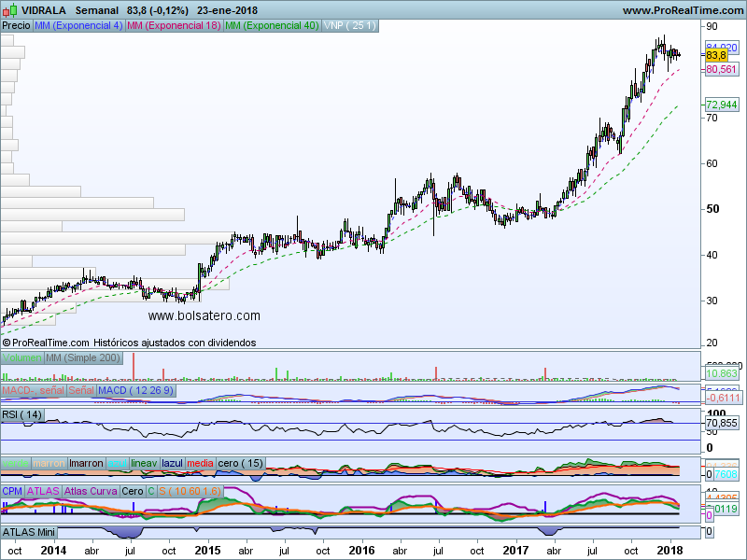The image size is (747, 560).
Task: Click the VIDRALA ticker name in header
Action: click(44, 9)
